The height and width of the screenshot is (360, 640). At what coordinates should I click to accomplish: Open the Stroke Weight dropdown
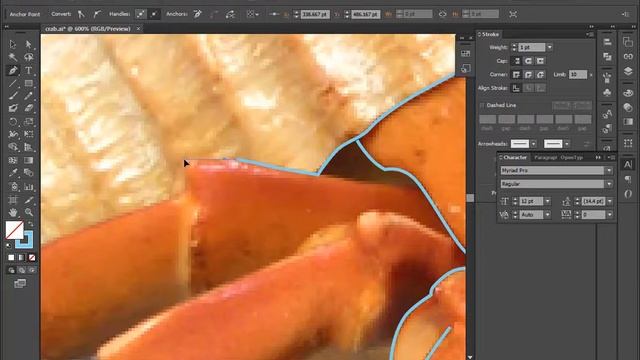pyautogui.click(x=550, y=47)
